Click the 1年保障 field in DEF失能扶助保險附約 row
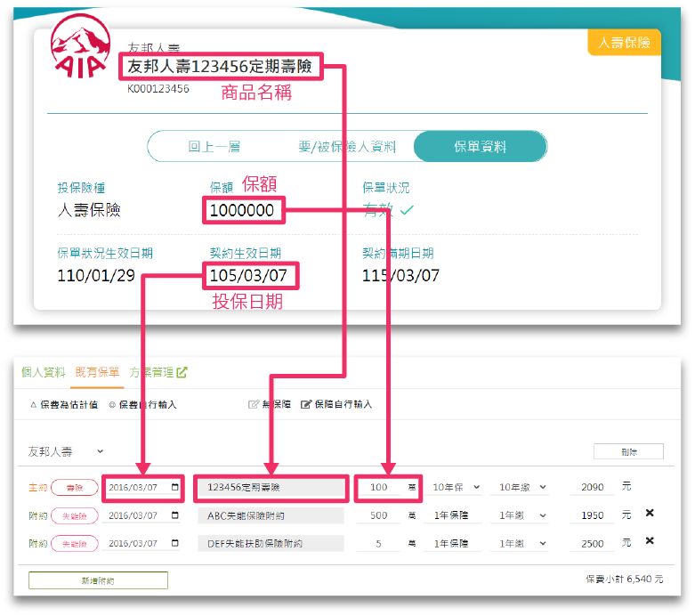Image resolution: width=695 pixels, height=616 pixels. [452, 543]
